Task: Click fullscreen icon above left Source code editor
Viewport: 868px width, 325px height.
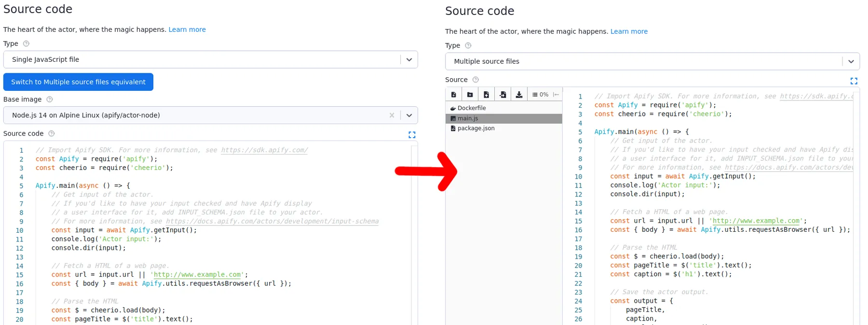Action: [412, 135]
